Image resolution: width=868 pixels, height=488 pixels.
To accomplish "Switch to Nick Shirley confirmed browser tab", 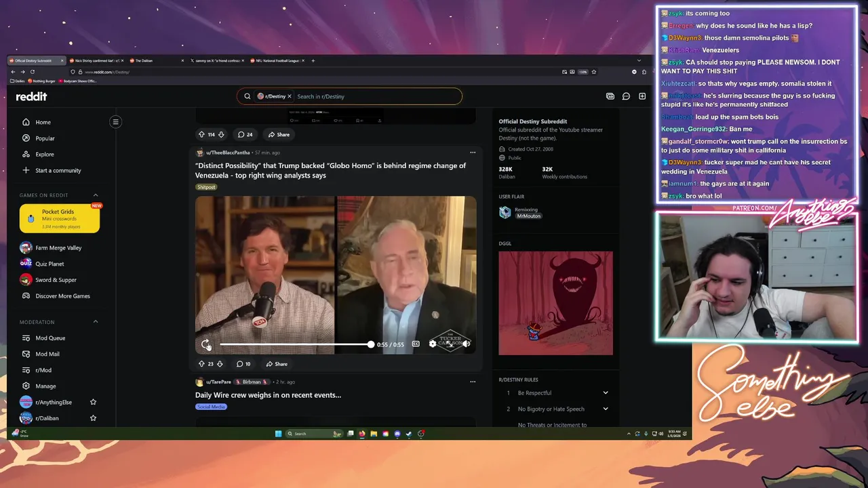I will pyautogui.click(x=96, y=61).
